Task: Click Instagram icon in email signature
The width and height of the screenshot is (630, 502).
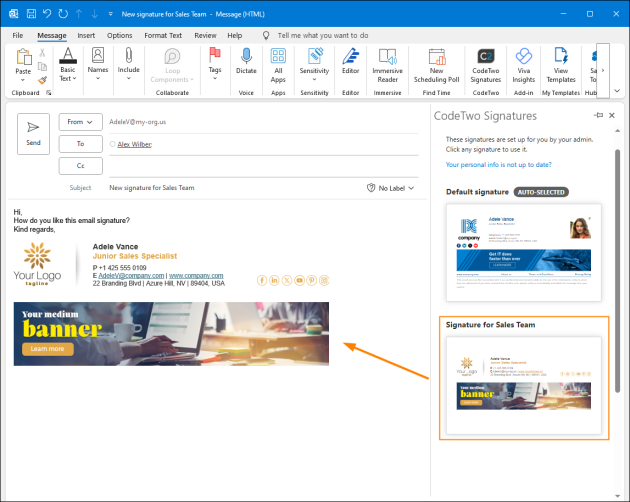Action: [324, 280]
